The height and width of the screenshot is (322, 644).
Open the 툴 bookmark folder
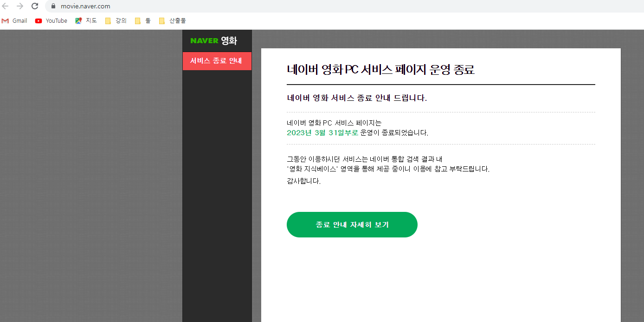click(142, 20)
